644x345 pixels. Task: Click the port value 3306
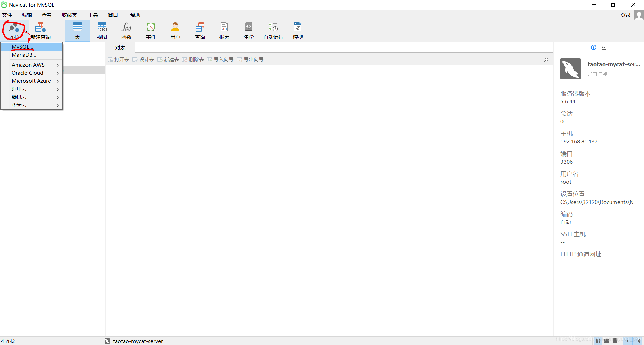pyautogui.click(x=567, y=162)
